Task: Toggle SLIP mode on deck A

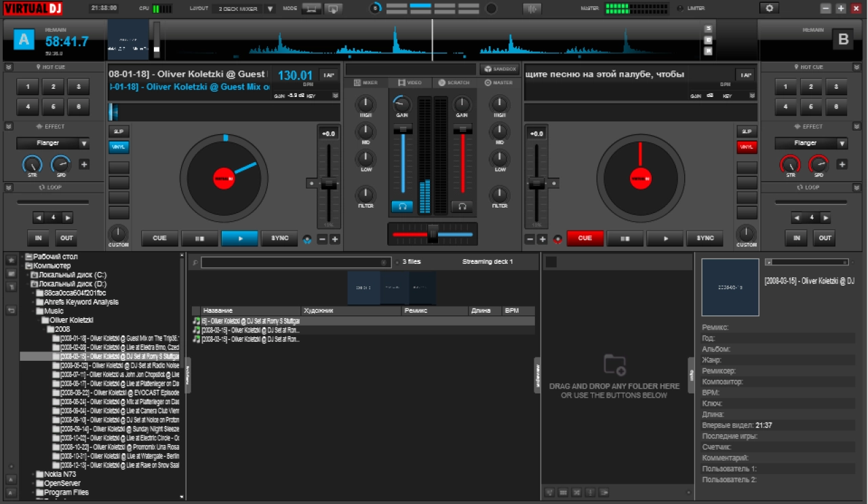Action: coord(119,131)
